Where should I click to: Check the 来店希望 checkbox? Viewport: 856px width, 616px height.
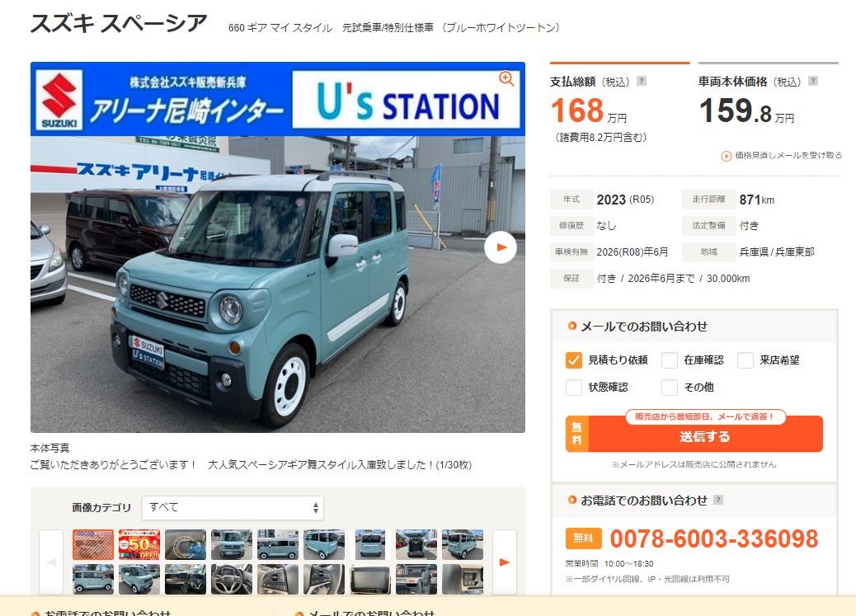click(745, 360)
